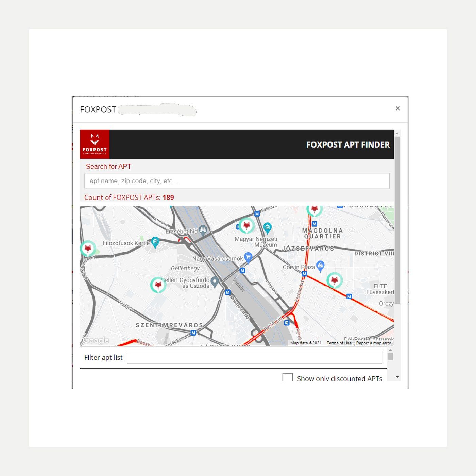Select the Foxpost marker near Corvin Plaza
476x476 pixels.
point(335,280)
